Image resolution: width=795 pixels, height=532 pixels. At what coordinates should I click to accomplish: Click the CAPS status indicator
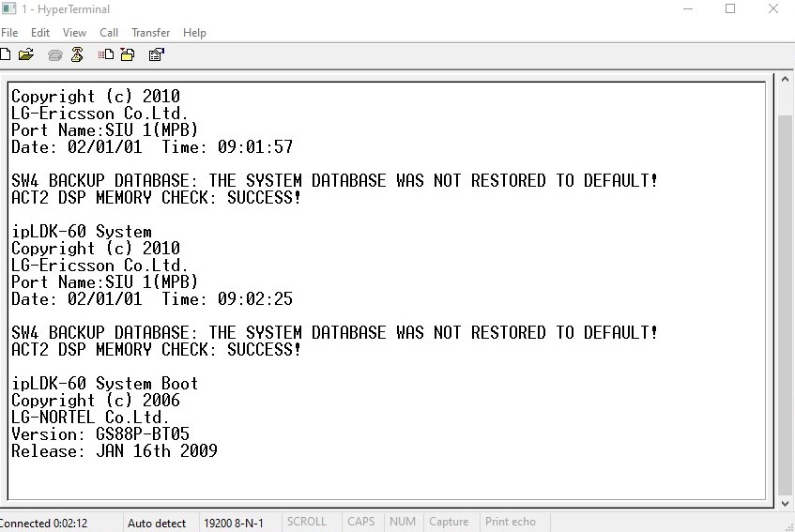(x=360, y=522)
